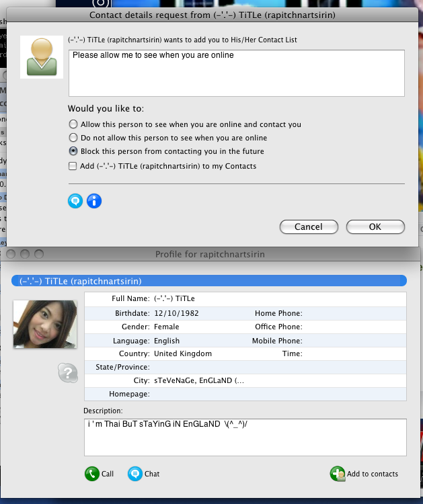Enable Add TiTLe to my Contacts checkbox

[73, 166]
